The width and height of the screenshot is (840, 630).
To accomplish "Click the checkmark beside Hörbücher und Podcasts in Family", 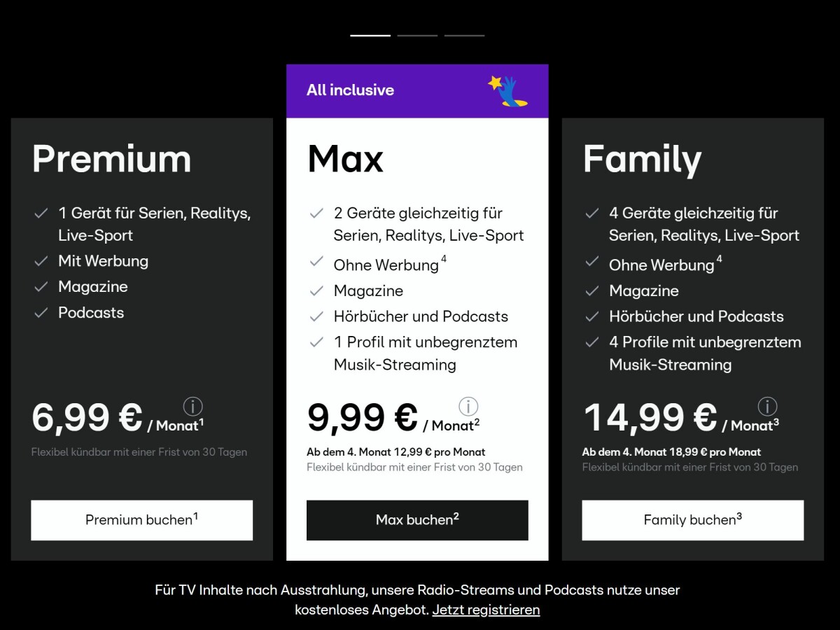I will (x=590, y=316).
